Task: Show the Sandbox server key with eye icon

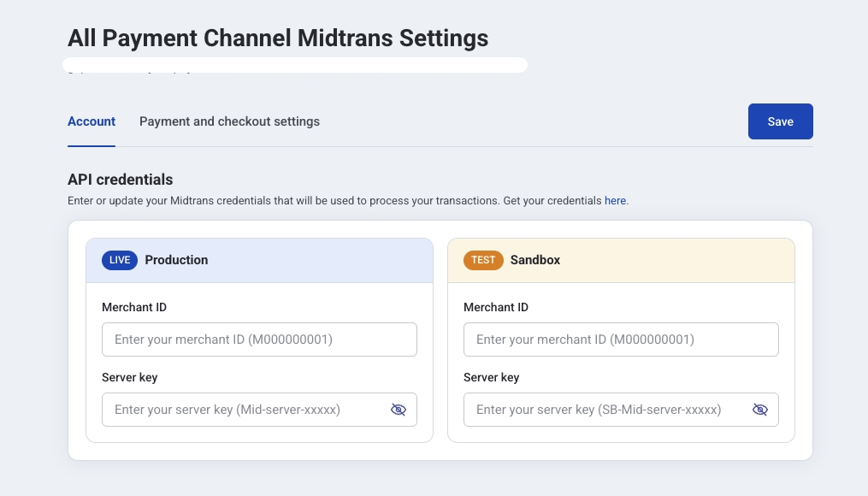Action: (x=760, y=410)
